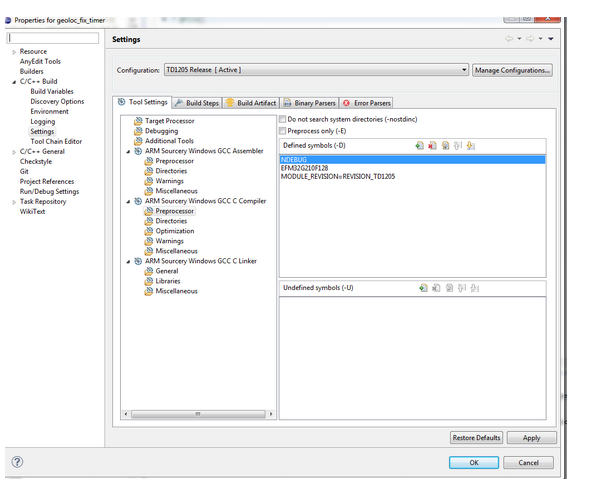Open AnyEdit Tools properties page
Screen dimensions: 600x492
tap(40, 62)
